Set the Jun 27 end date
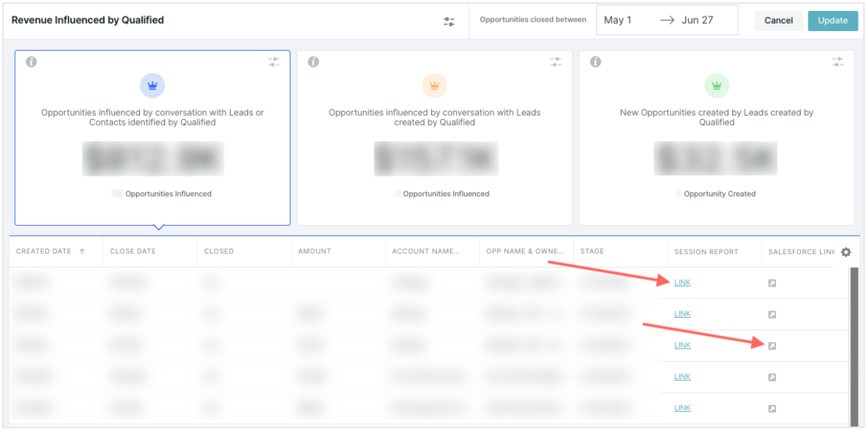Viewport: 868px width, 432px height. click(x=698, y=20)
